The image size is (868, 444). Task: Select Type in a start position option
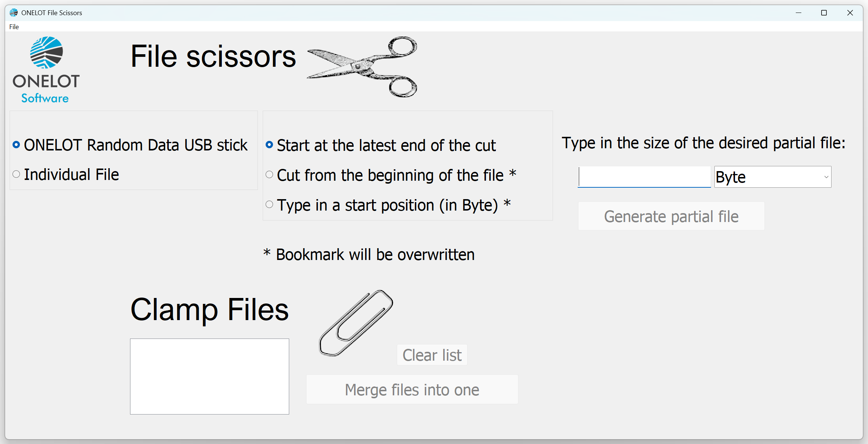(x=388, y=205)
